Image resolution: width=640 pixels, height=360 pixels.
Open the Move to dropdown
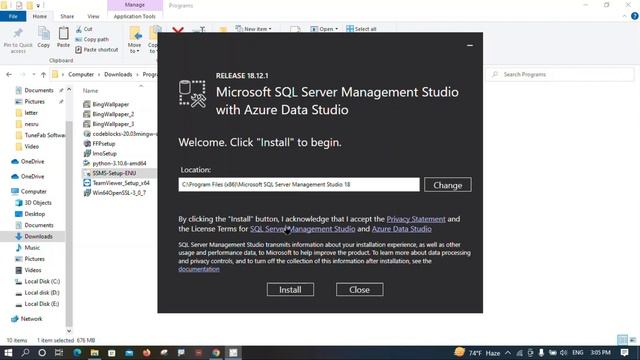(134, 40)
